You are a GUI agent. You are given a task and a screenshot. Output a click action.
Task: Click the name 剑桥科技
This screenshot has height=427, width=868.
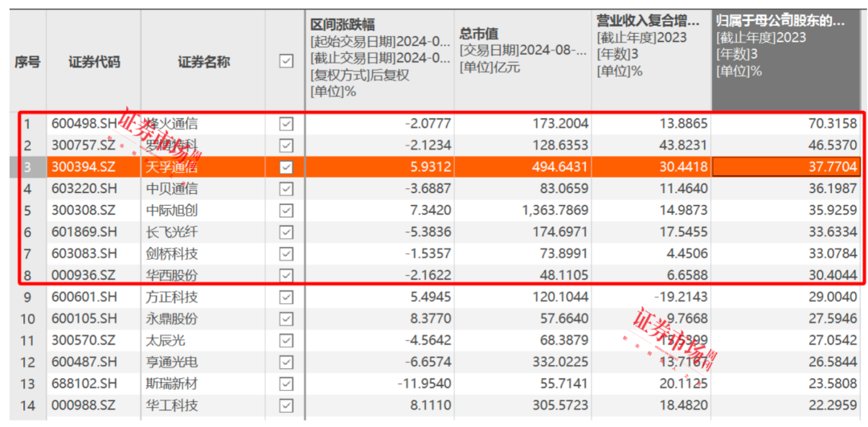click(171, 253)
